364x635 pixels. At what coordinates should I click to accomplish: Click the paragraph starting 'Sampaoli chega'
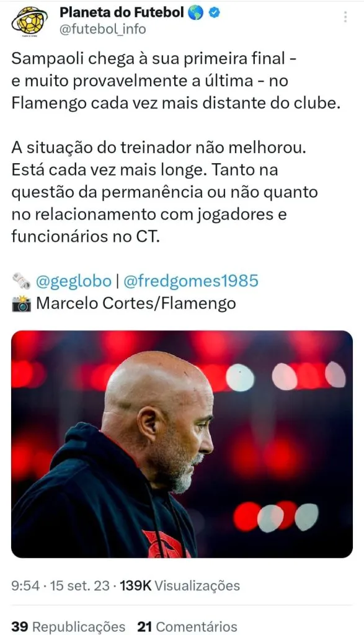[175, 81]
